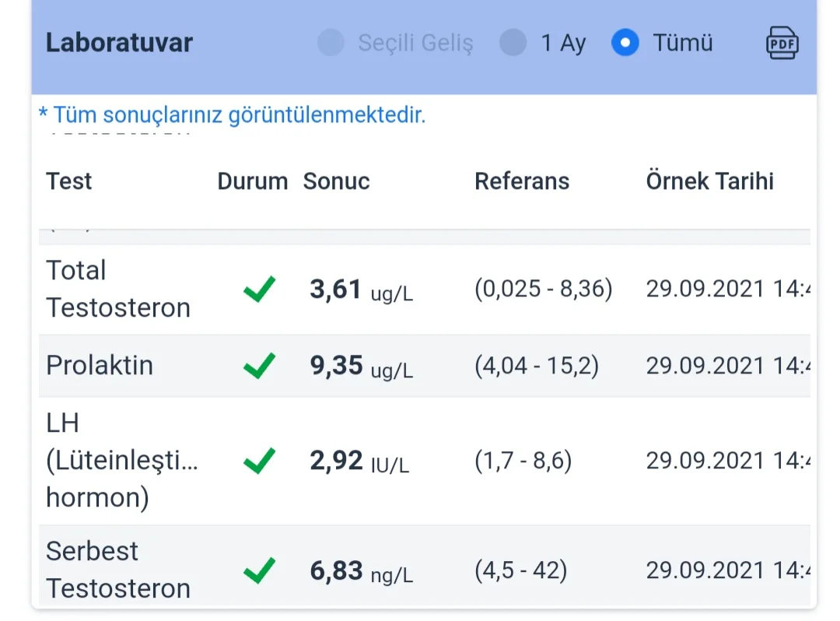Open the Serbest Testosteron test row
840x621 pixels.
(425, 566)
